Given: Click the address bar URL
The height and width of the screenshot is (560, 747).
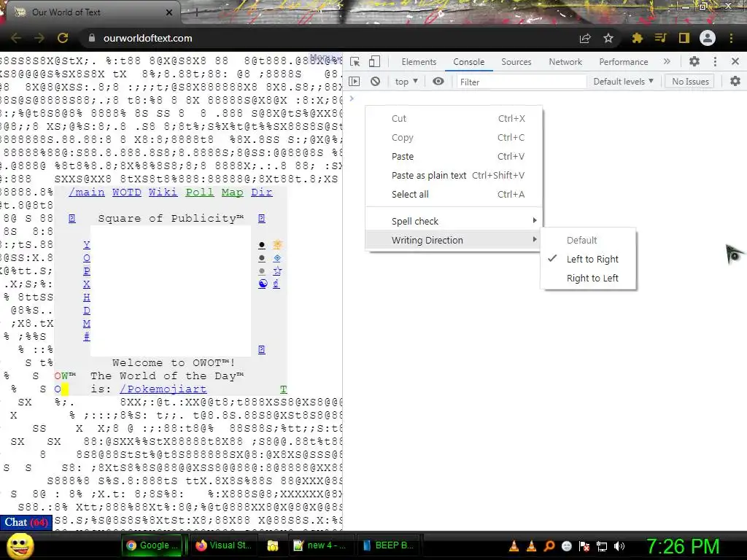Looking at the screenshot, I should [x=147, y=38].
